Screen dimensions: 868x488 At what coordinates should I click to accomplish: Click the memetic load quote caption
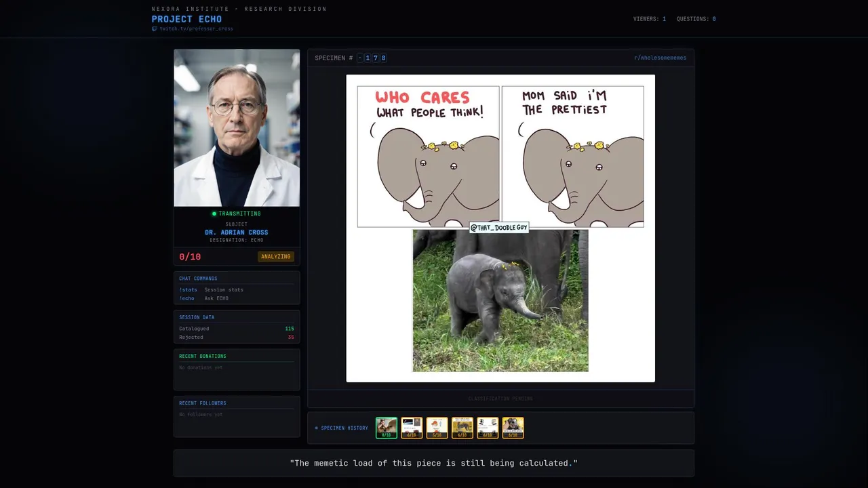point(434,463)
